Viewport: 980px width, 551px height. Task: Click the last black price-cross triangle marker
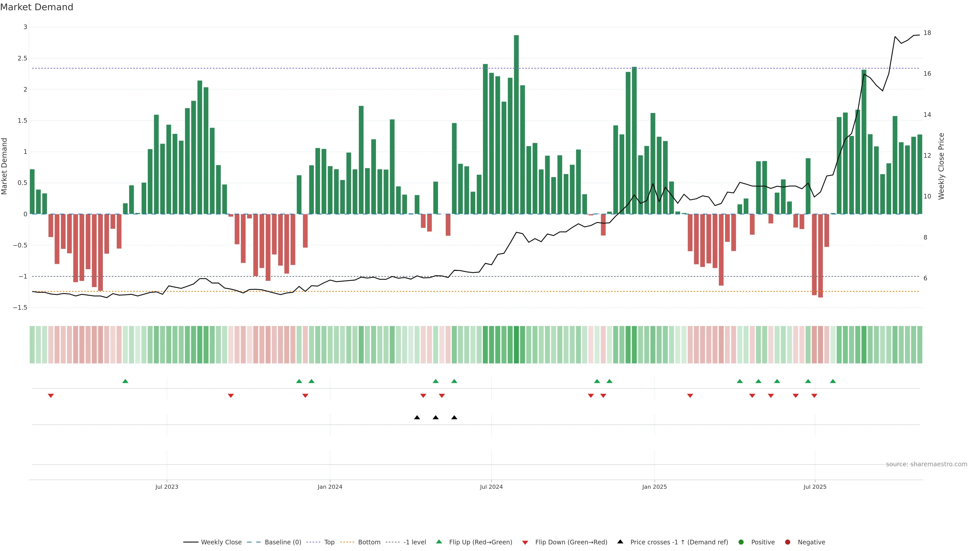(454, 417)
